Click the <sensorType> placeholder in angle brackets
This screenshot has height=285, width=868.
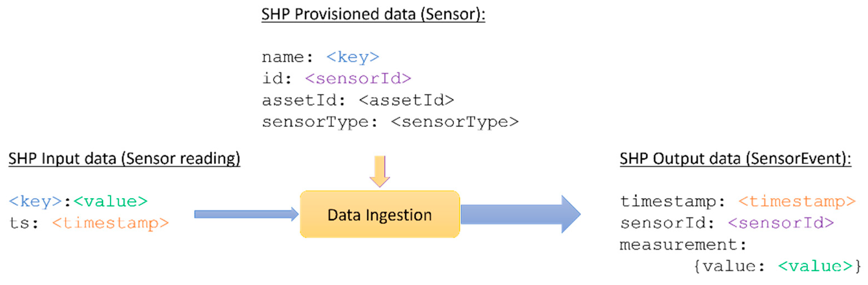click(454, 122)
